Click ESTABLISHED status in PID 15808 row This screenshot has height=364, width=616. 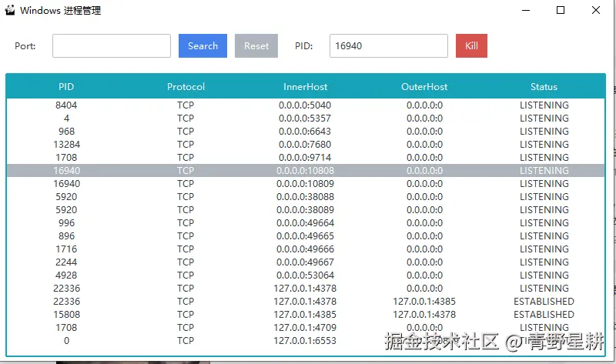(x=544, y=315)
